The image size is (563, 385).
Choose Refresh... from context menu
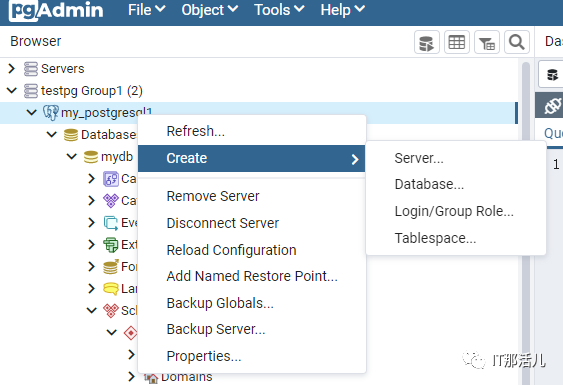[x=252, y=131]
